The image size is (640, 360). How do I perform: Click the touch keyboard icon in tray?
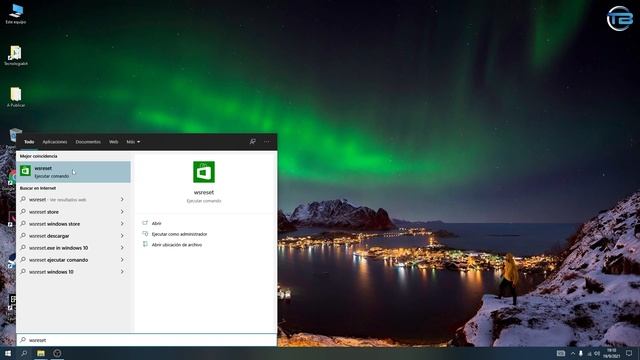pos(561,353)
